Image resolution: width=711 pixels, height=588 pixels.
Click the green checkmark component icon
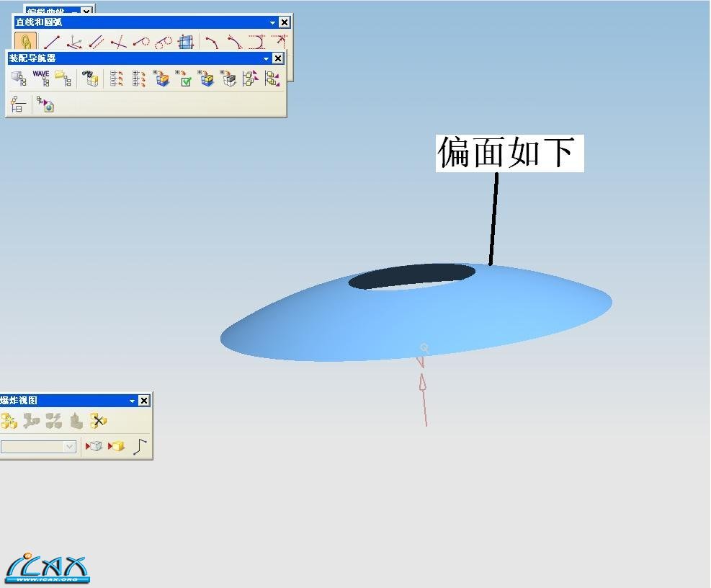click(x=184, y=79)
